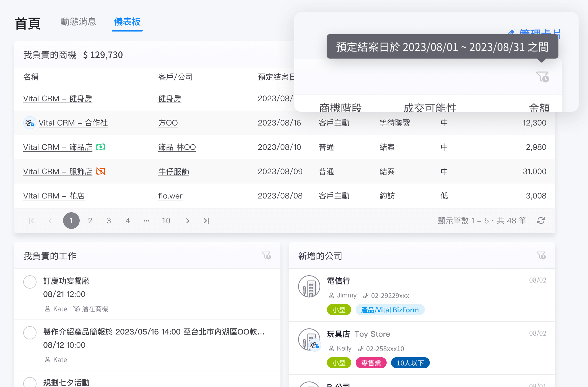588x387 pixels.
Task: Click the 小型 tag on 玩具店
Action: click(339, 363)
